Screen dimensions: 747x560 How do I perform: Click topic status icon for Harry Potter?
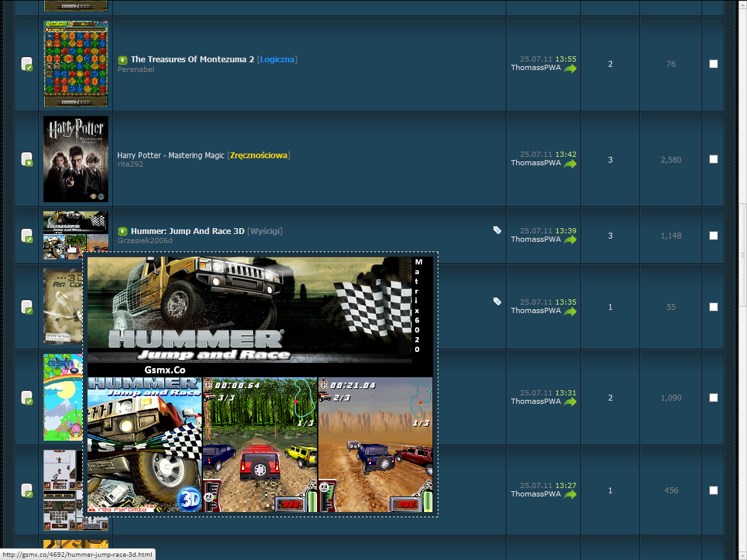coord(27,159)
